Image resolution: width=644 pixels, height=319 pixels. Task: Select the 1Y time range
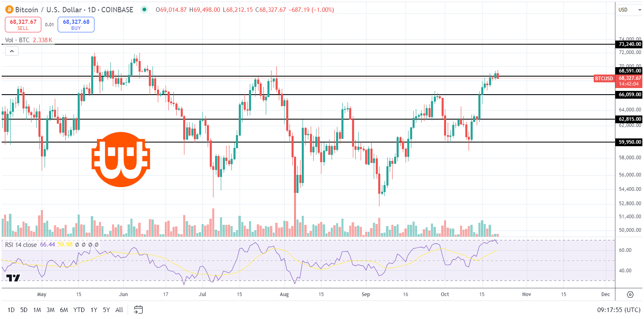coord(94,310)
